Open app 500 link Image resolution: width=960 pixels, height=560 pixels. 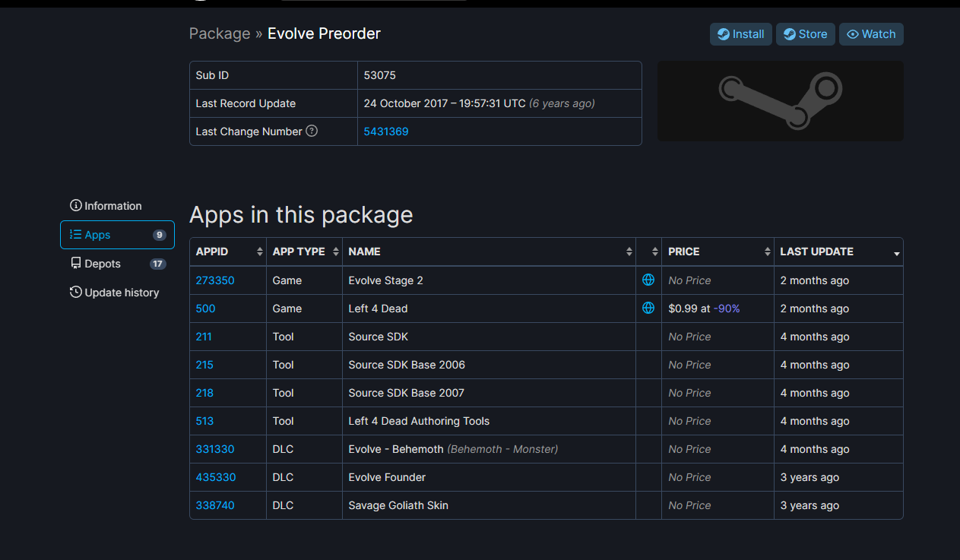point(205,308)
